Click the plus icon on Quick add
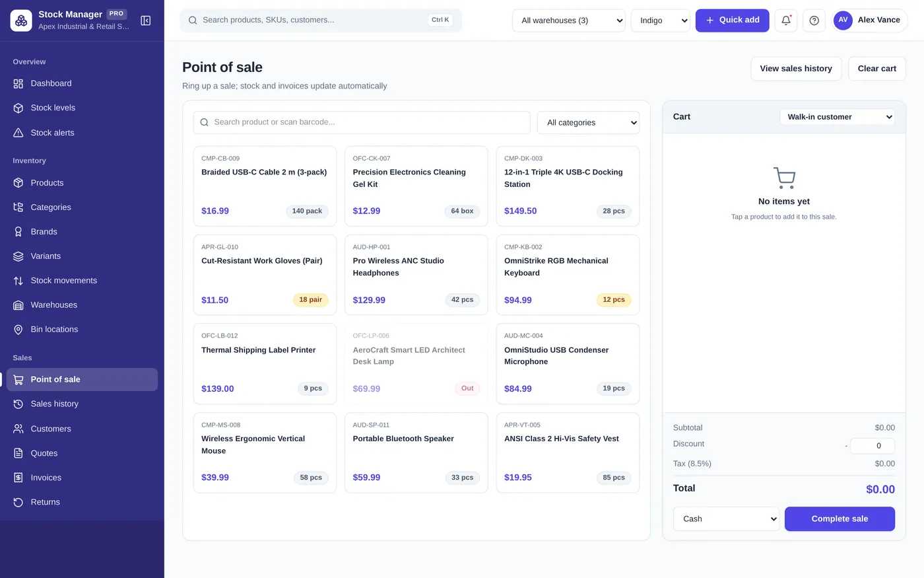The height and width of the screenshot is (578, 924). [710, 20]
